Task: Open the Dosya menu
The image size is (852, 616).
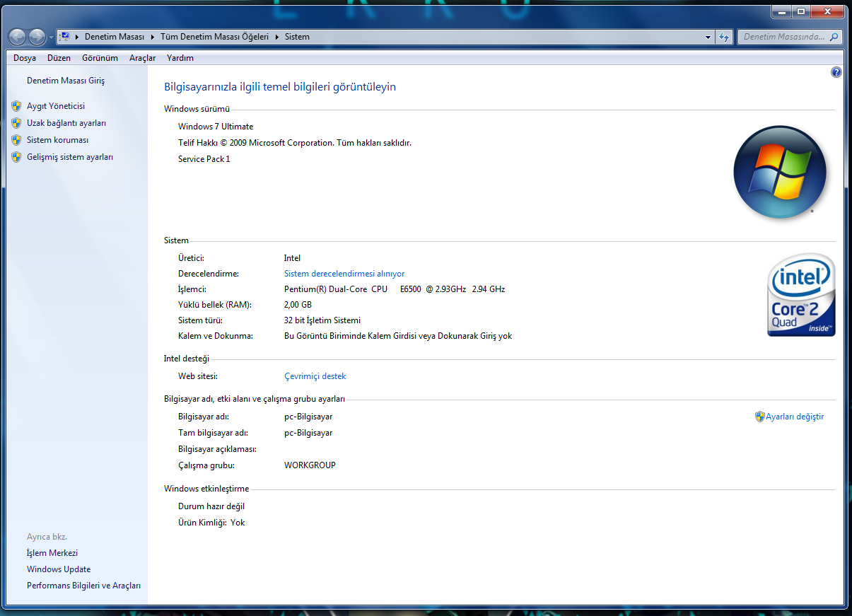Action: click(x=25, y=58)
